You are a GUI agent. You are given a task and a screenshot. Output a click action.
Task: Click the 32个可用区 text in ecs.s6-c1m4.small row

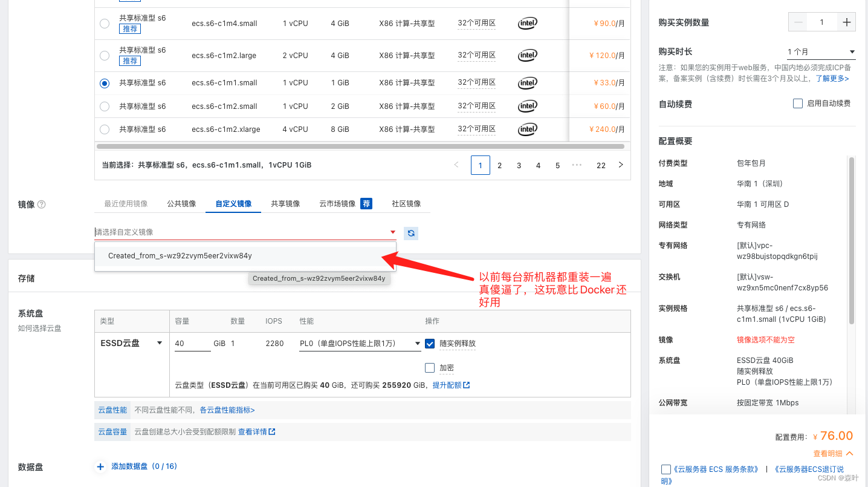click(x=476, y=24)
